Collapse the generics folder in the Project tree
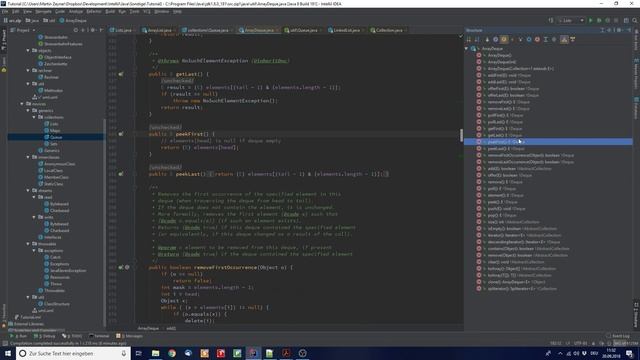 point(28,111)
